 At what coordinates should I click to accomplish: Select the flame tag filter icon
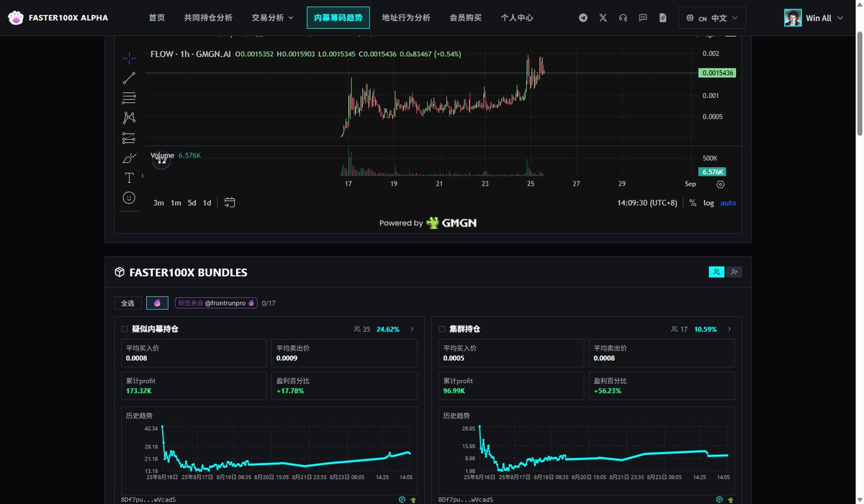click(157, 303)
